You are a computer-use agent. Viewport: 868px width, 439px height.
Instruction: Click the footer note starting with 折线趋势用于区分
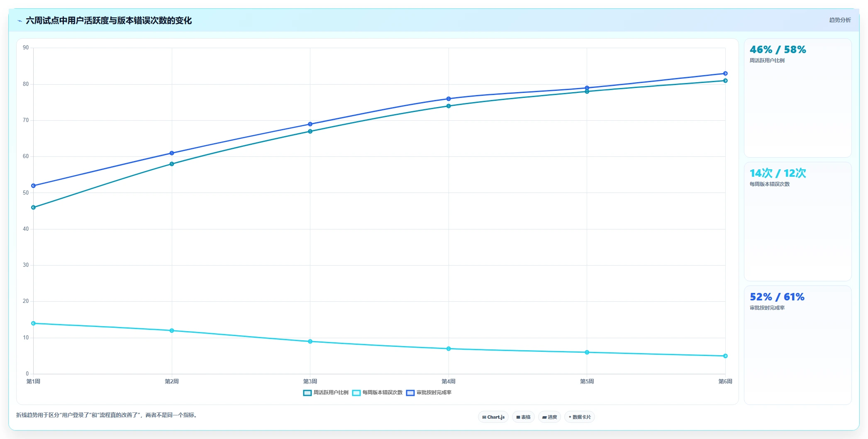(x=107, y=415)
